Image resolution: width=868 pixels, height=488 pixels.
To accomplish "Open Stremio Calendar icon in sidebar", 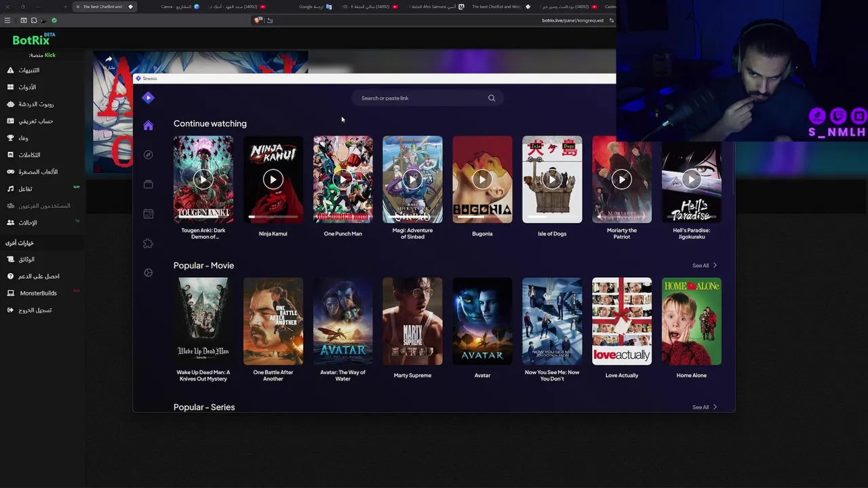I will [148, 213].
